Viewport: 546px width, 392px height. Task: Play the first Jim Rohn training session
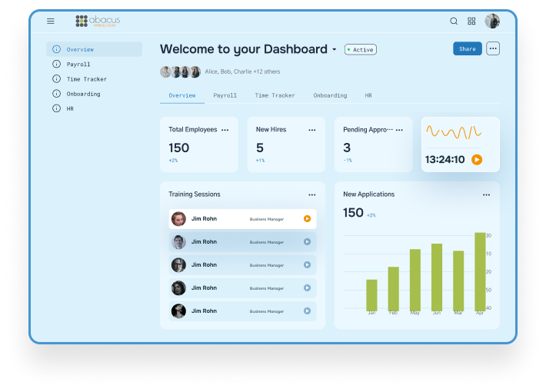click(307, 219)
